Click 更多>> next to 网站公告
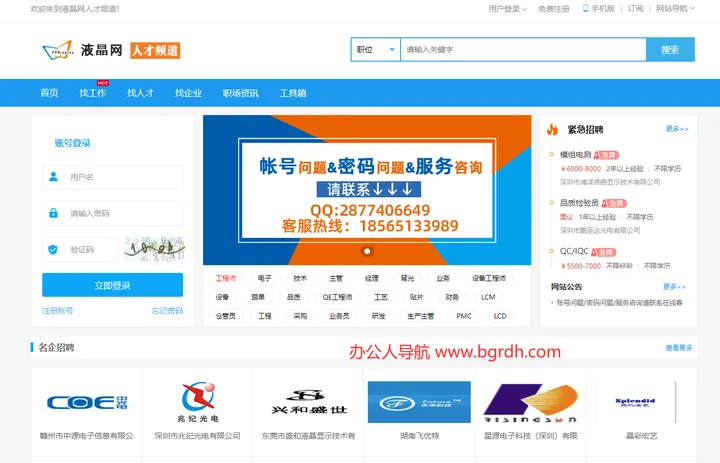 [x=675, y=287]
